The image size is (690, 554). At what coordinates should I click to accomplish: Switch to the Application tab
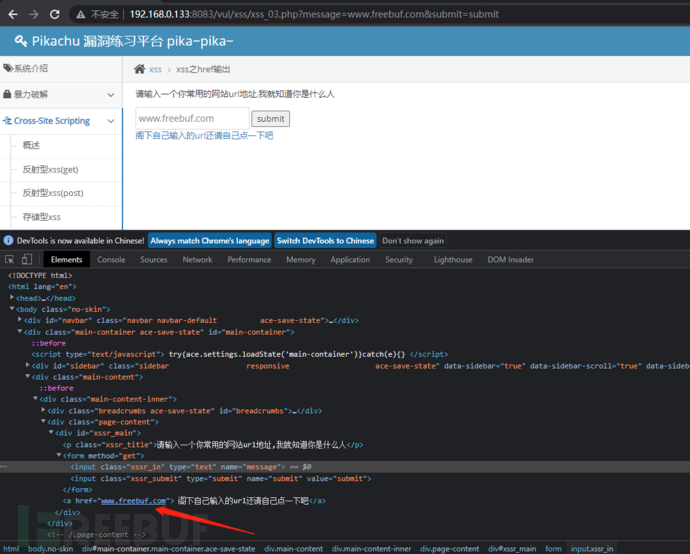point(350,260)
